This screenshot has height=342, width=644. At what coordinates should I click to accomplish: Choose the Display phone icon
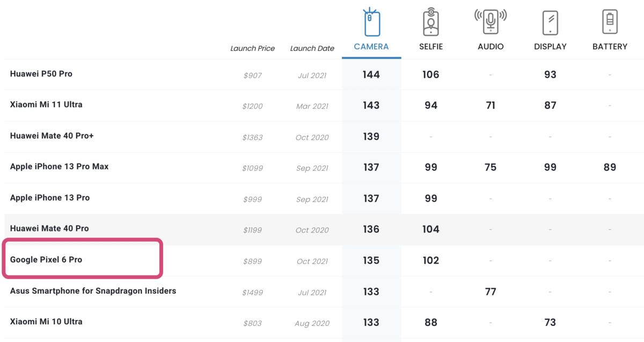(550, 23)
